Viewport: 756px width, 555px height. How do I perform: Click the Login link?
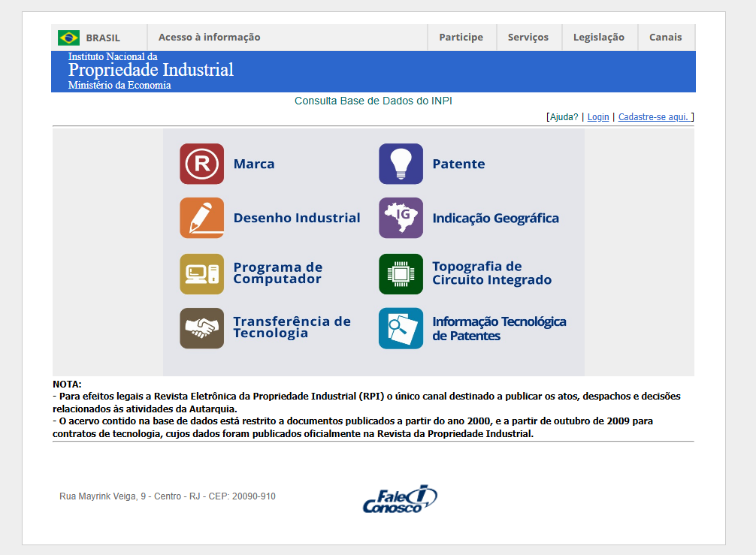coord(598,117)
